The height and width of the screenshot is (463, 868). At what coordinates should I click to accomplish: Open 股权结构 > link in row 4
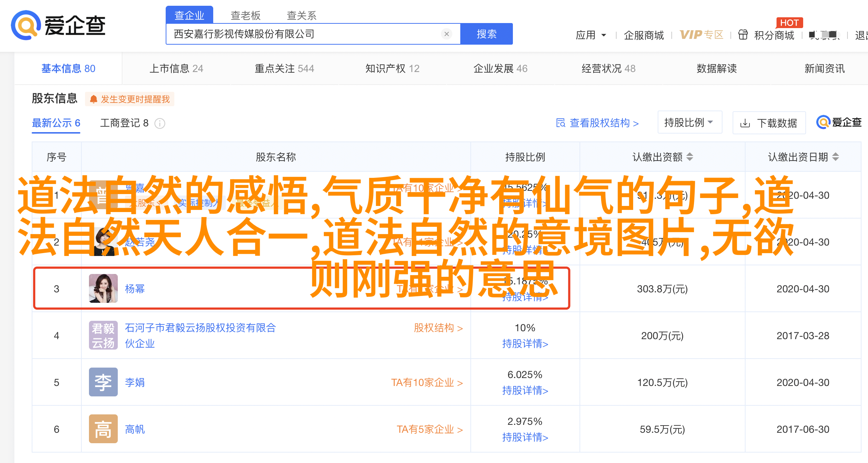click(x=438, y=328)
